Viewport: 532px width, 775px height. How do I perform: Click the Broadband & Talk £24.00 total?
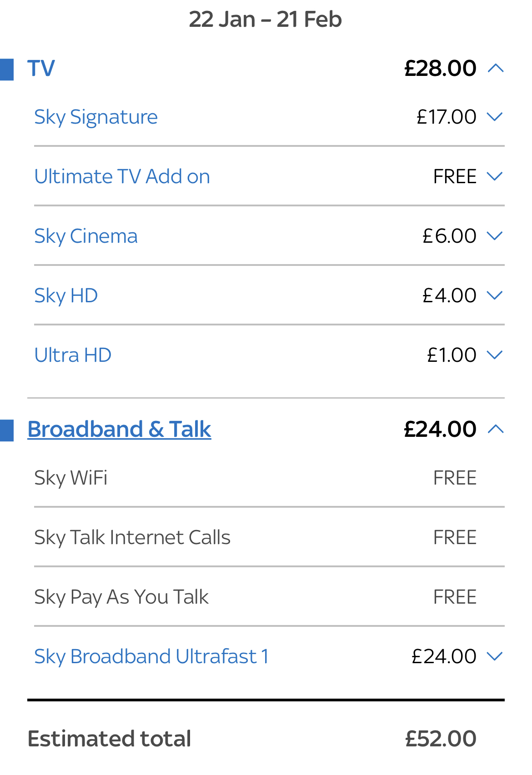(440, 429)
